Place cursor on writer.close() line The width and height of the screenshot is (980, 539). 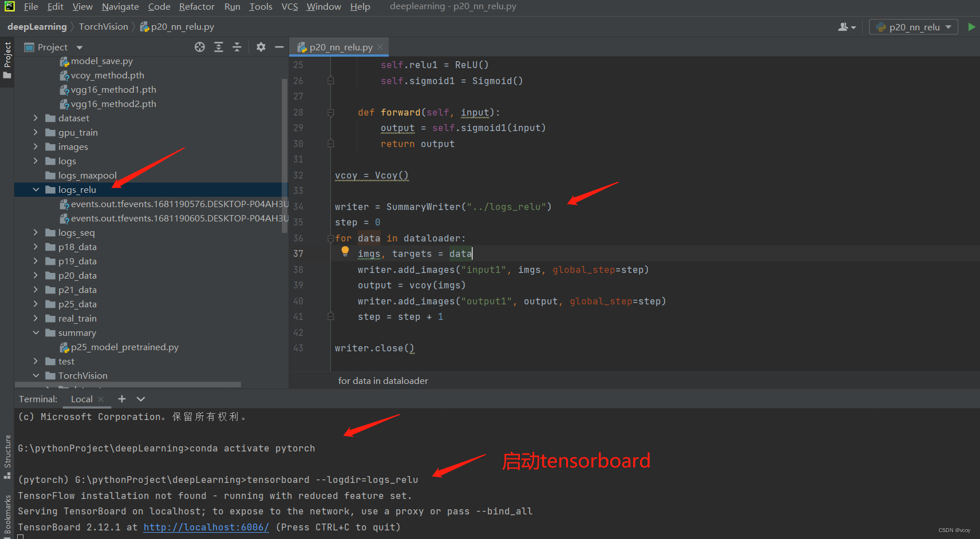click(x=374, y=348)
